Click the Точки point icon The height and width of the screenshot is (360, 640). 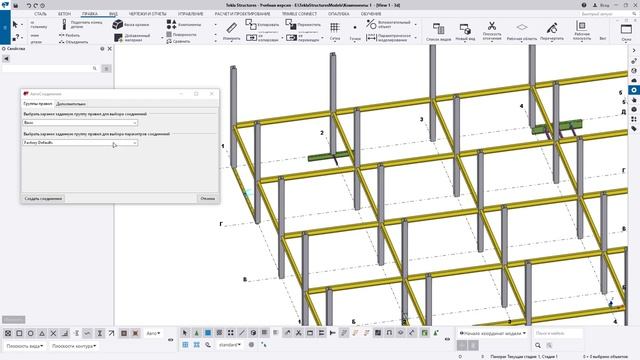355,27
